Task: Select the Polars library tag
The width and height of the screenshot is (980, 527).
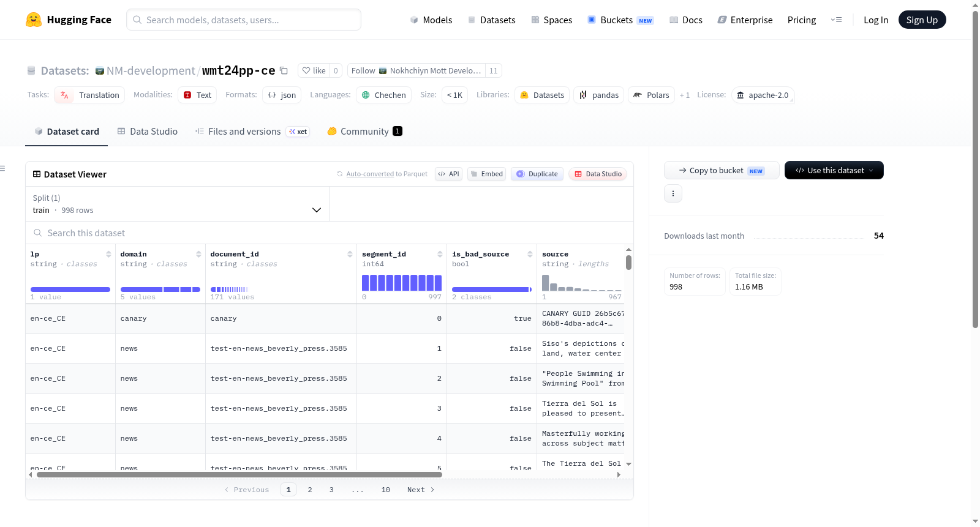Action: [651, 95]
